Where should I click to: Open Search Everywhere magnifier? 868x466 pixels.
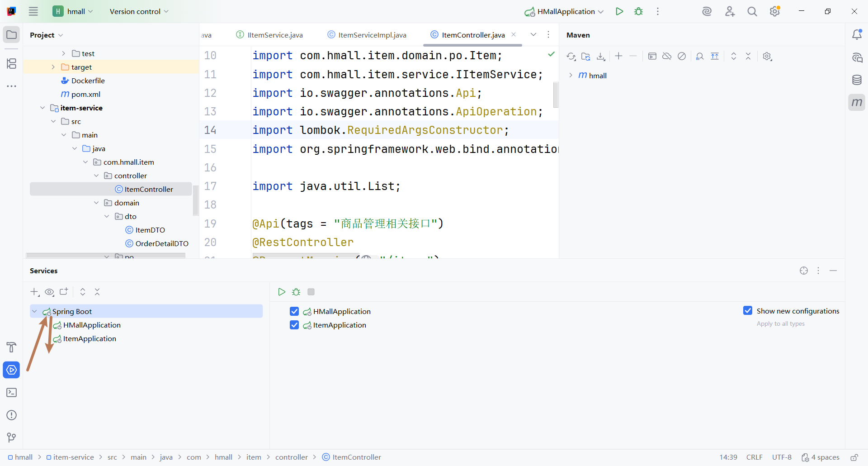[x=752, y=11]
